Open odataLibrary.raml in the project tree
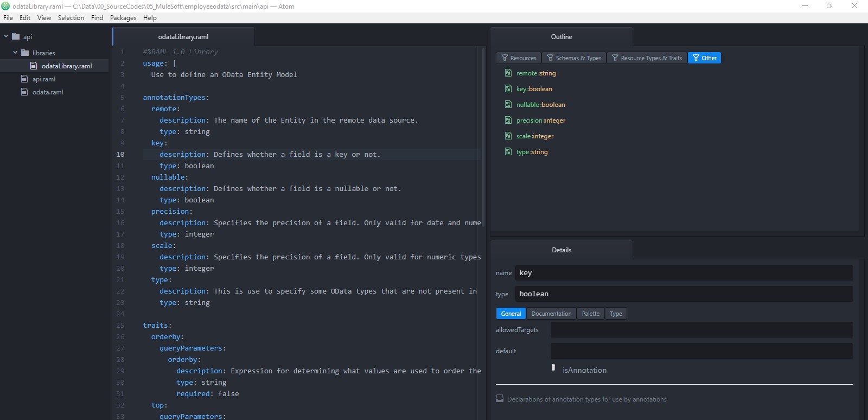Screen dimensions: 868x420 coord(67,66)
